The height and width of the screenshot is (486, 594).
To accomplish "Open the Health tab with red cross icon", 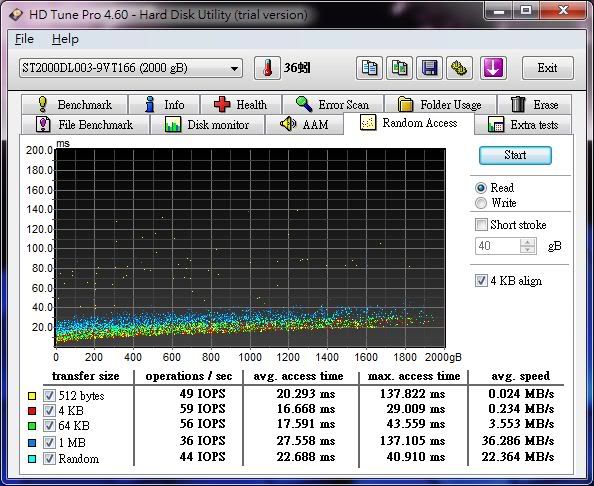I will [x=241, y=104].
